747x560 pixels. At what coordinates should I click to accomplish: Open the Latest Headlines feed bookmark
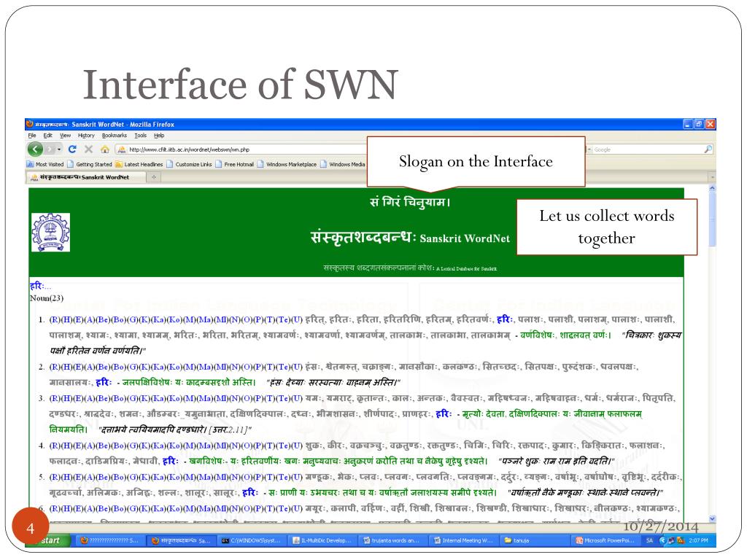[x=139, y=164]
